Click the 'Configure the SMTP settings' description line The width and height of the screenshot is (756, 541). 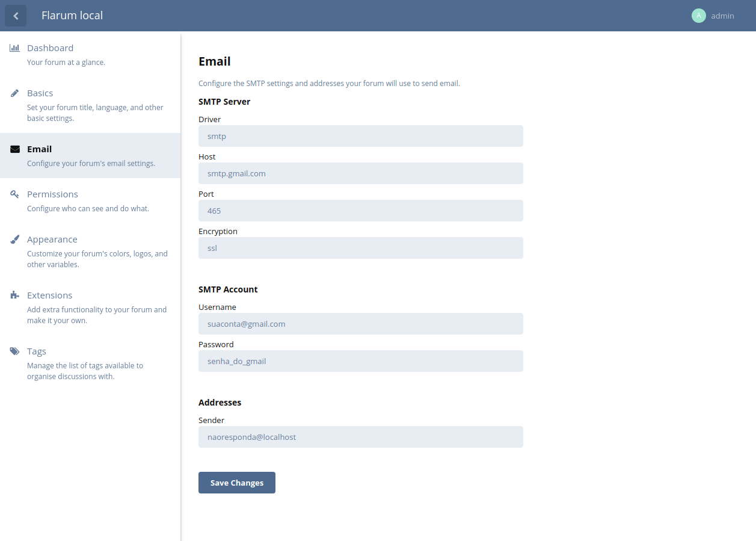coord(329,84)
